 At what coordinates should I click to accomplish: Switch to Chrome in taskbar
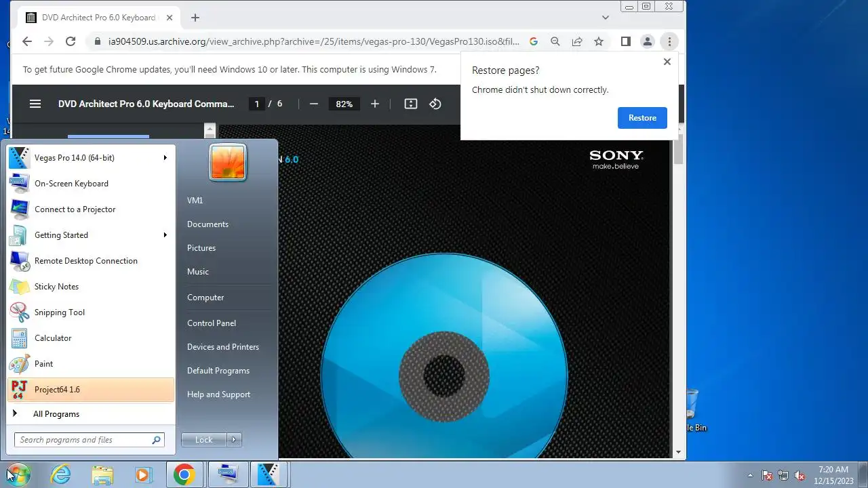point(184,474)
